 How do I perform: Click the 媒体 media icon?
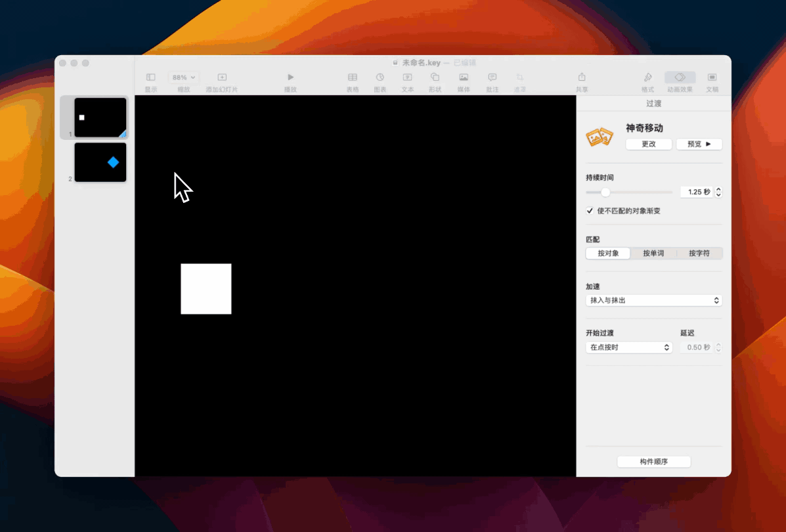[x=464, y=78]
